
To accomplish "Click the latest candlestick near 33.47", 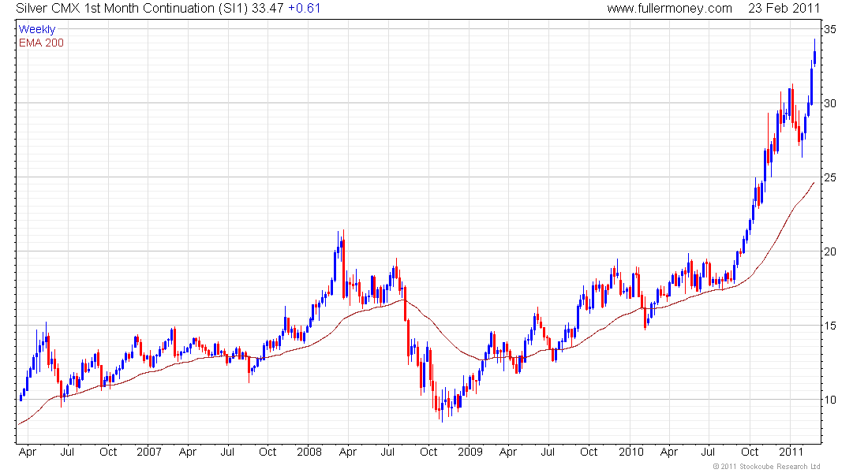I will coord(814,57).
